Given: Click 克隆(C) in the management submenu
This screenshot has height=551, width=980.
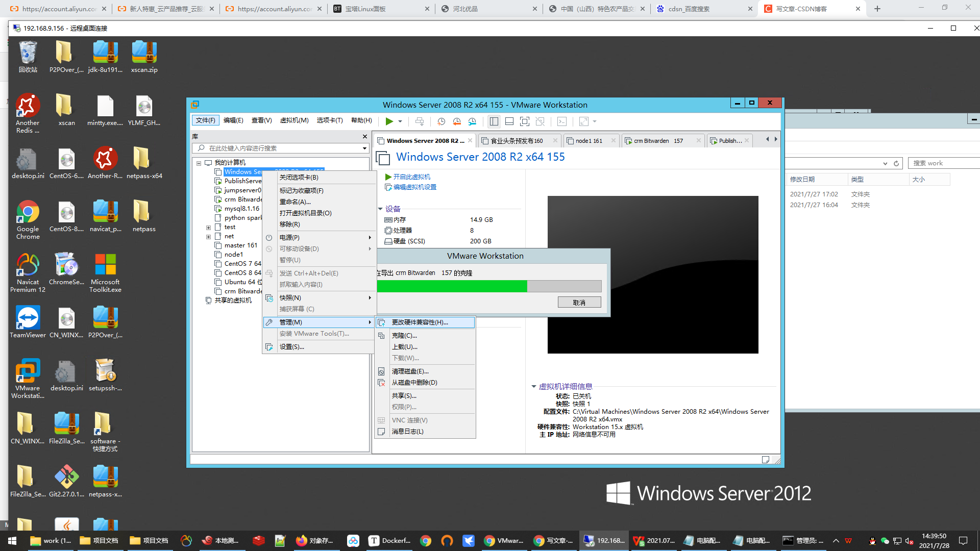Looking at the screenshot, I should [404, 335].
